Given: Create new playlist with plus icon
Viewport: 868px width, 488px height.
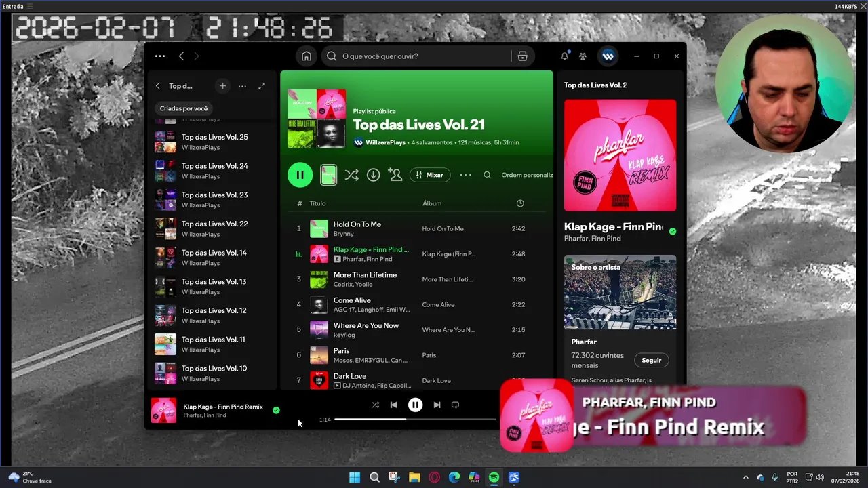Looking at the screenshot, I should [222, 86].
